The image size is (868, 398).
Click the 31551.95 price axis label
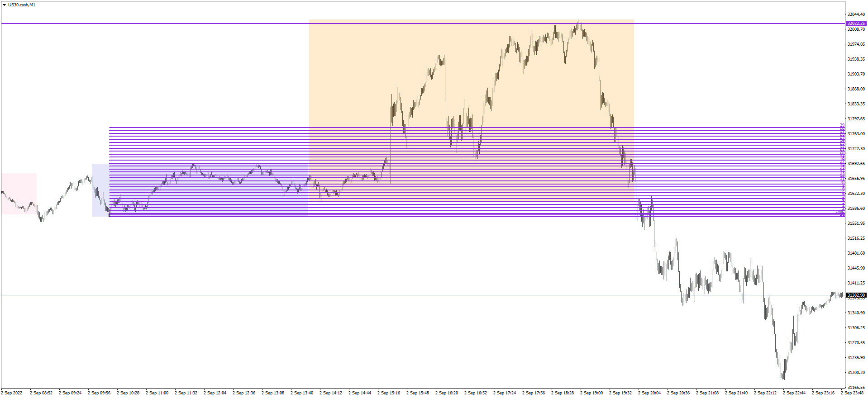click(x=856, y=223)
